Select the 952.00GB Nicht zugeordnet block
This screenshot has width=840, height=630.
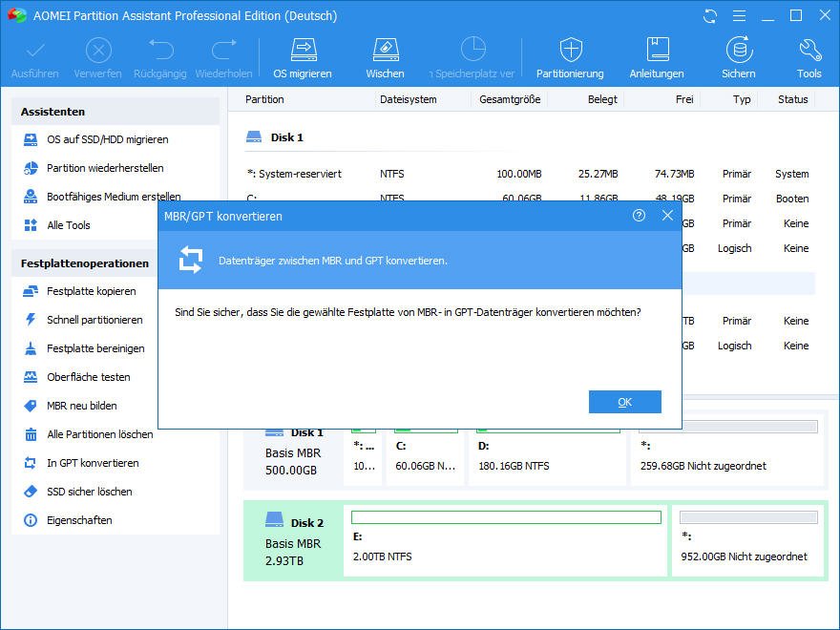747,540
